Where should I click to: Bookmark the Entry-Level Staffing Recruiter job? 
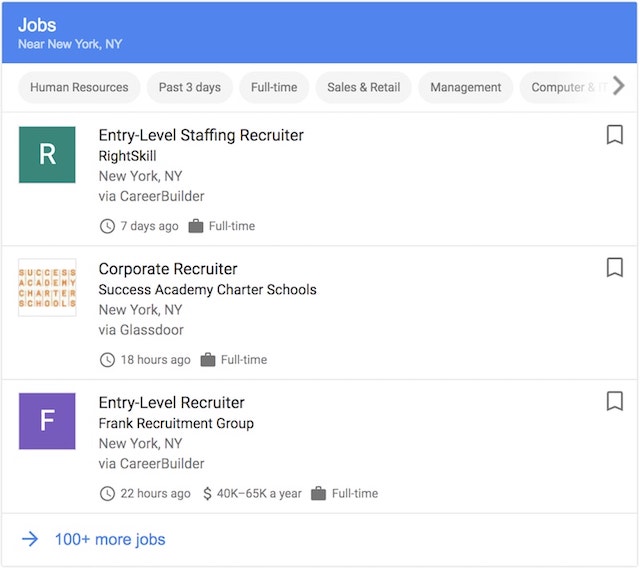point(614,135)
